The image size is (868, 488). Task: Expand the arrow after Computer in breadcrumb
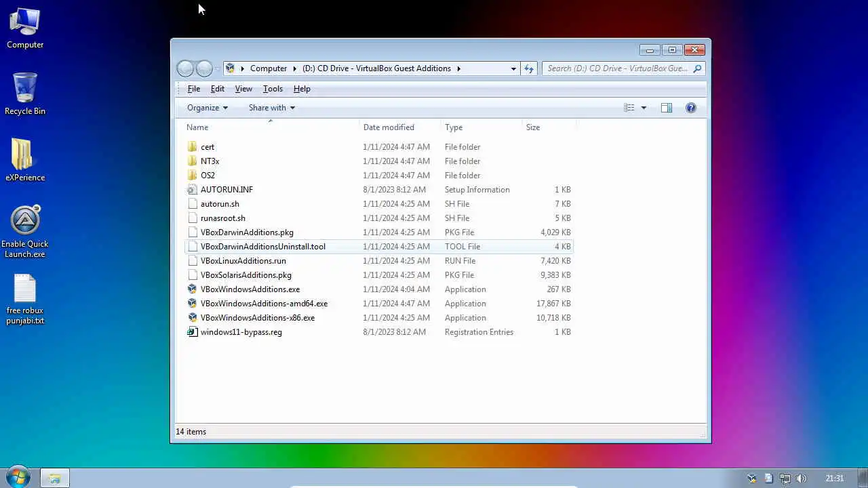(x=295, y=68)
